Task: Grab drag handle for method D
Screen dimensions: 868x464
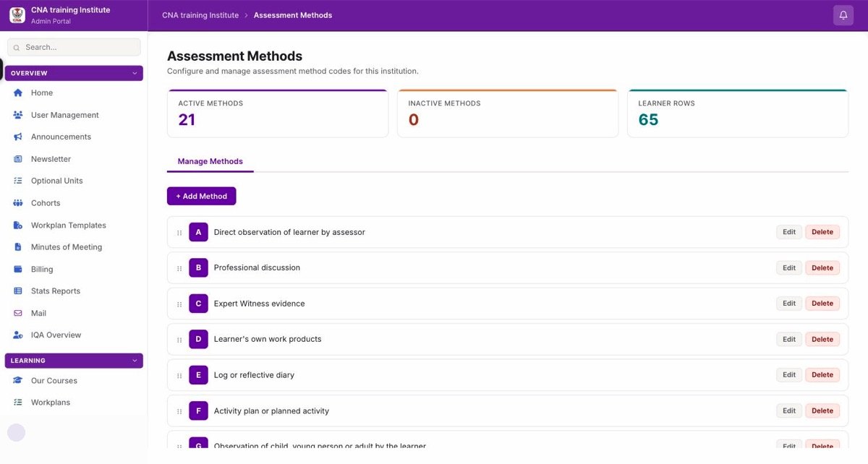Action: [179, 340]
